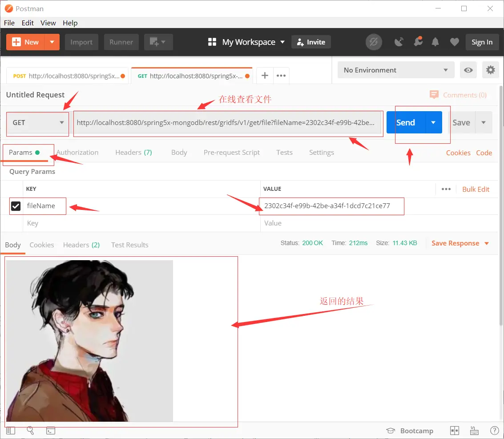Open the request Settings tab
The image size is (504, 439).
pyautogui.click(x=322, y=152)
